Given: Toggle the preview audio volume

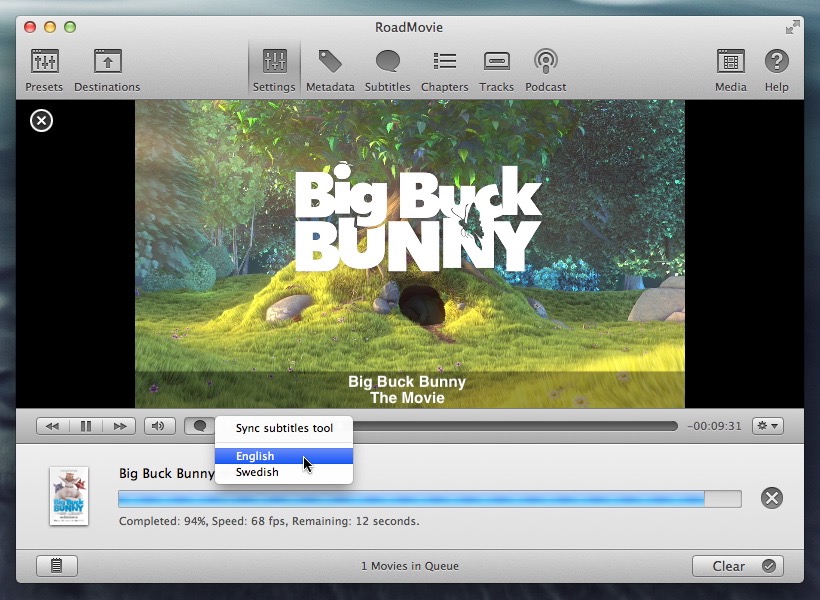Looking at the screenshot, I should coord(158,426).
